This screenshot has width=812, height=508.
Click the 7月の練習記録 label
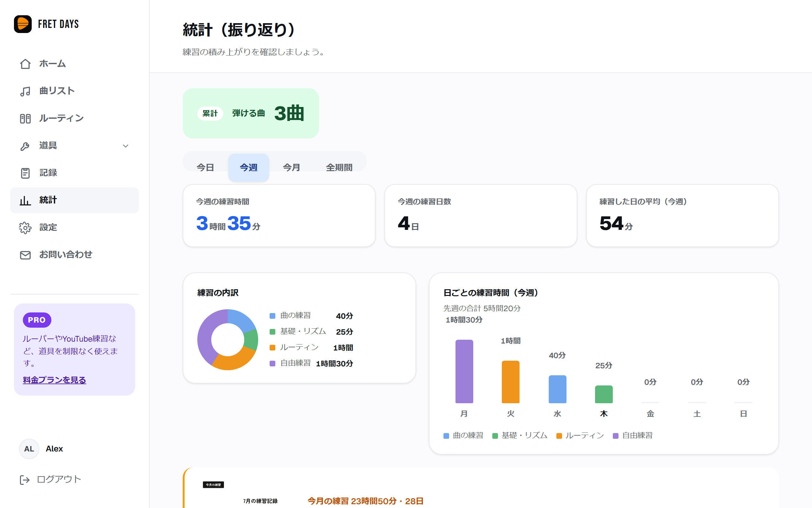(260, 501)
